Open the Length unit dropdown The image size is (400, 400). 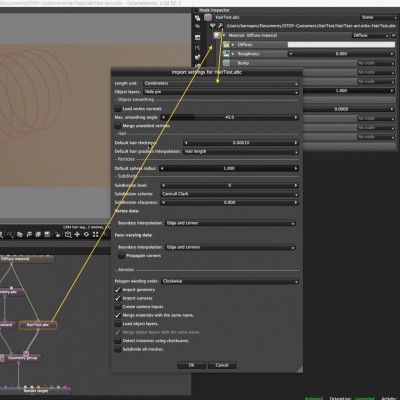(x=221, y=83)
